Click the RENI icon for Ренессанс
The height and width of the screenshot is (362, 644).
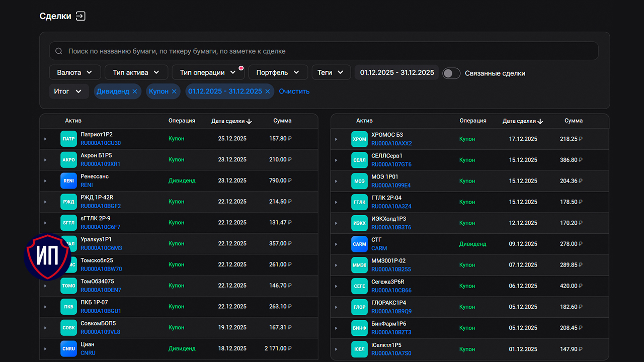(68, 181)
